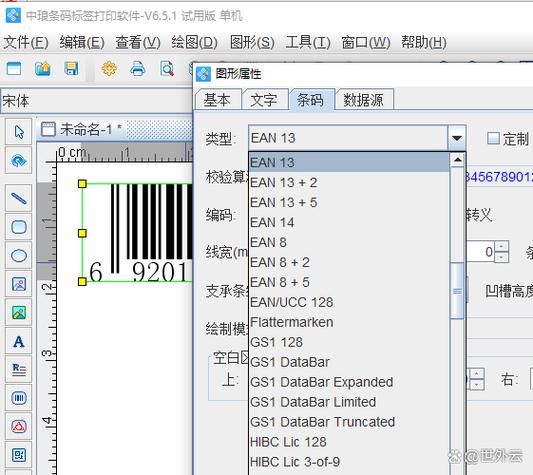Choose EAN 13 + 5 option
This screenshot has width=533, height=475.
click(349, 203)
